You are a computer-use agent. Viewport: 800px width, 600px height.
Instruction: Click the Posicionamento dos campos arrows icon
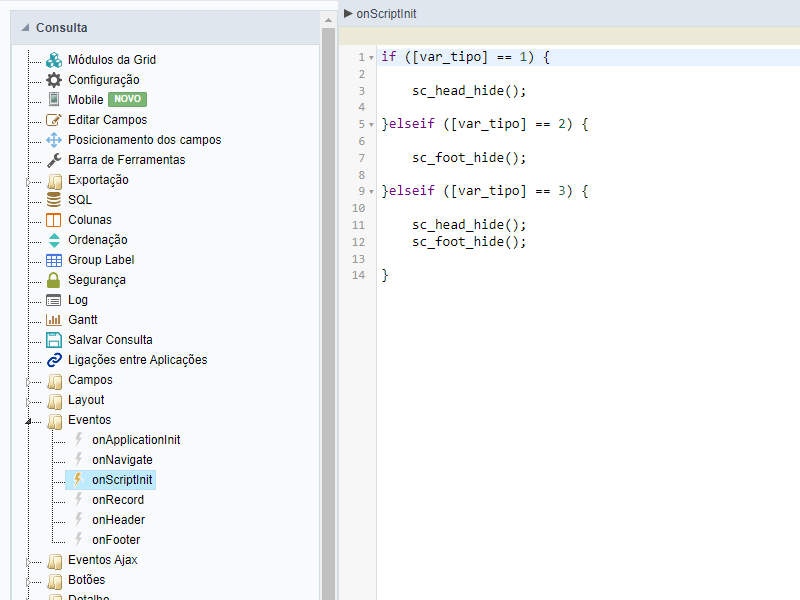pos(54,140)
